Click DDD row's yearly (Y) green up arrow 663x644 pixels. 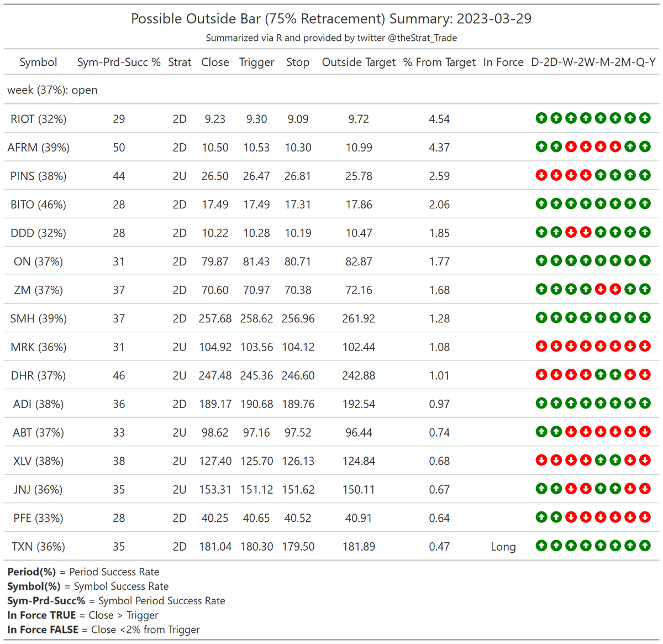645,232
